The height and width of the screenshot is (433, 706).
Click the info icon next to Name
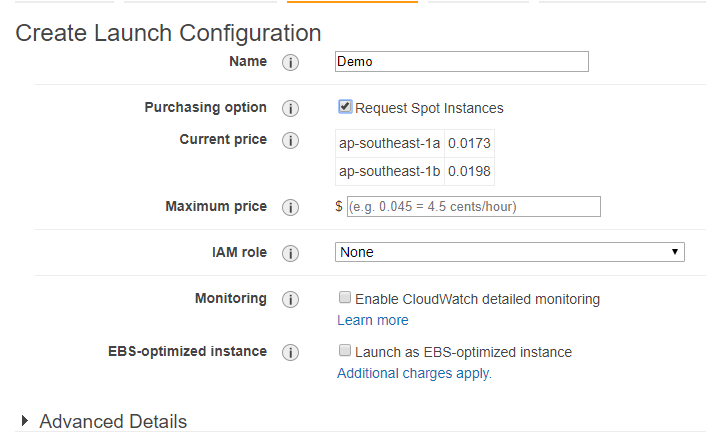(x=291, y=62)
